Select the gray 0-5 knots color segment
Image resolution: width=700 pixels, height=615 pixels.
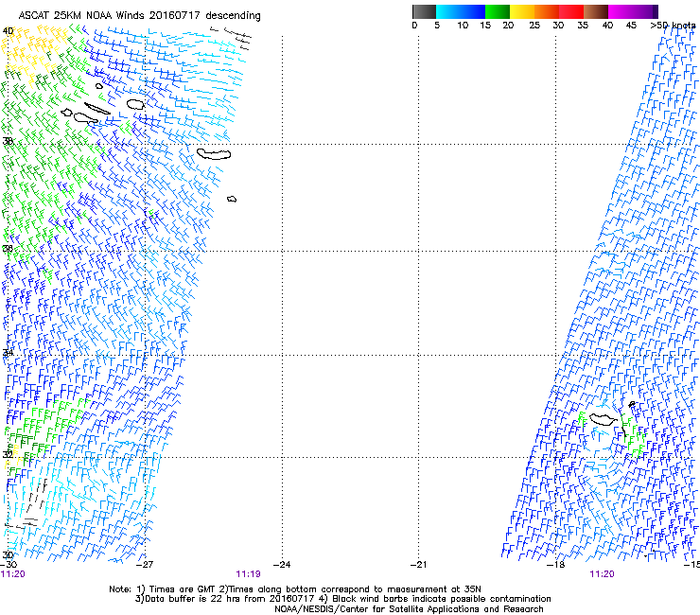click(424, 11)
